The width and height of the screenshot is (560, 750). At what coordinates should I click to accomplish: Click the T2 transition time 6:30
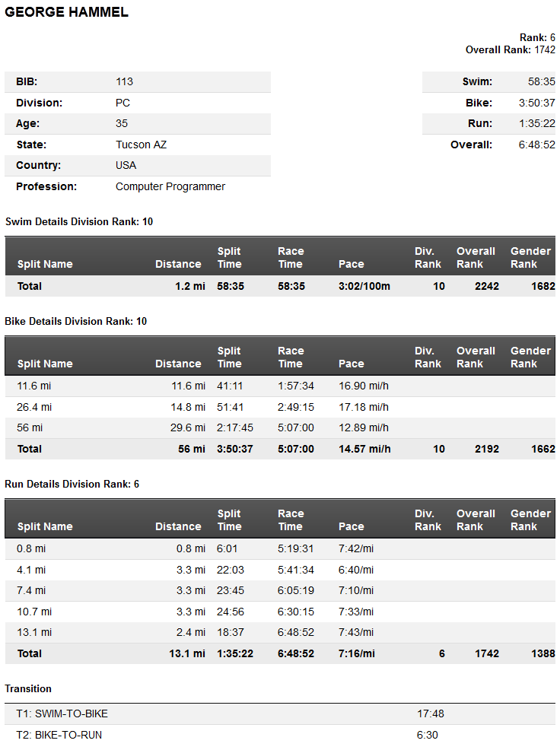[x=428, y=735]
